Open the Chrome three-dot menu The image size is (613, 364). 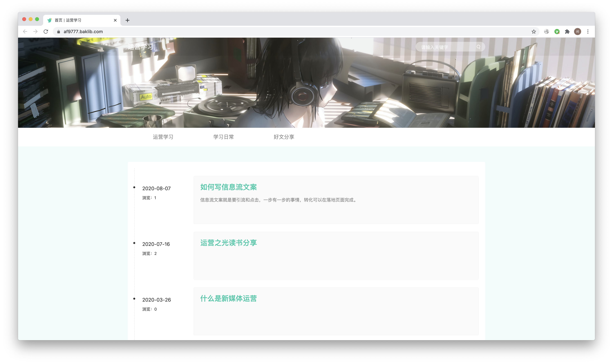click(588, 32)
